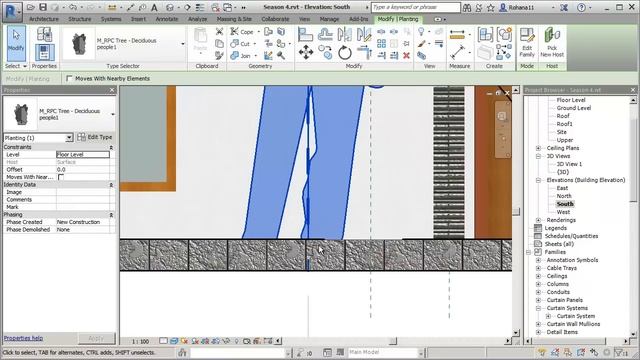The image size is (640, 360).
Task: Choose Mirror - Draw Axis tool
Action: (364, 34)
